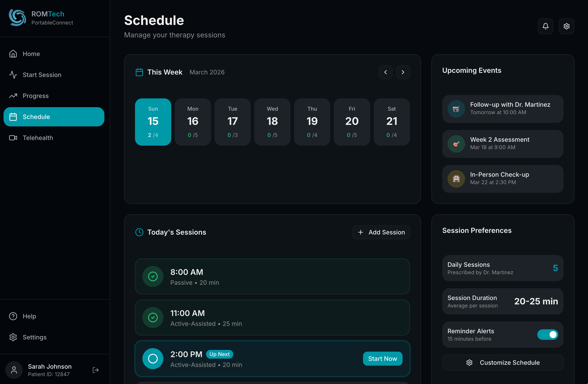Open the notifications bell
588x384 pixels.
(545, 26)
